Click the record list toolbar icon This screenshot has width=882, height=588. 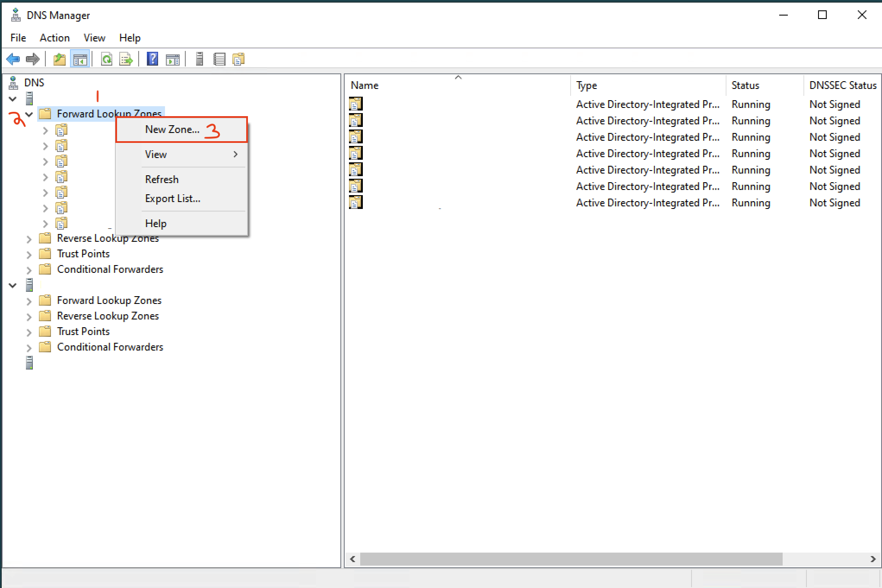(x=219, y=59)
